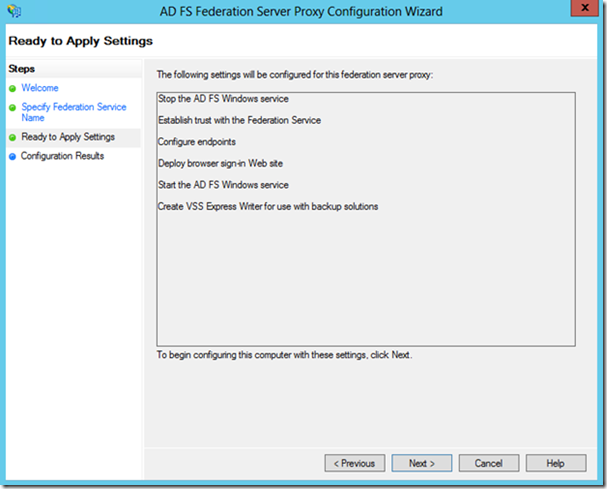Open the Welcome step link

(40, 88)
